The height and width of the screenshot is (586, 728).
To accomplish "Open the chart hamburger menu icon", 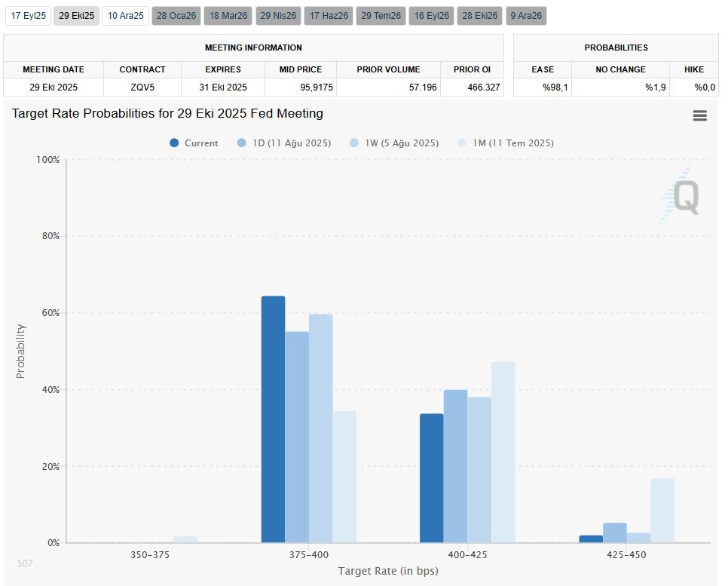I will pos(699,115).
